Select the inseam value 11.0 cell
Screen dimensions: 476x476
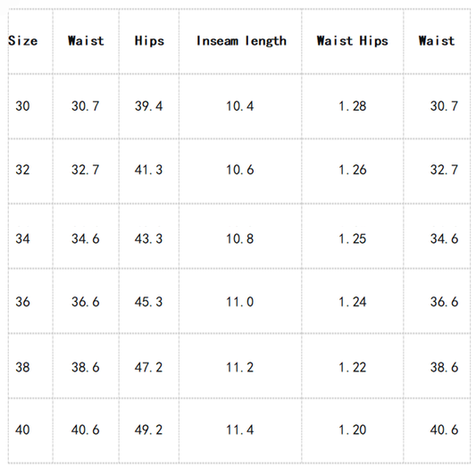(x=240, y=302)
